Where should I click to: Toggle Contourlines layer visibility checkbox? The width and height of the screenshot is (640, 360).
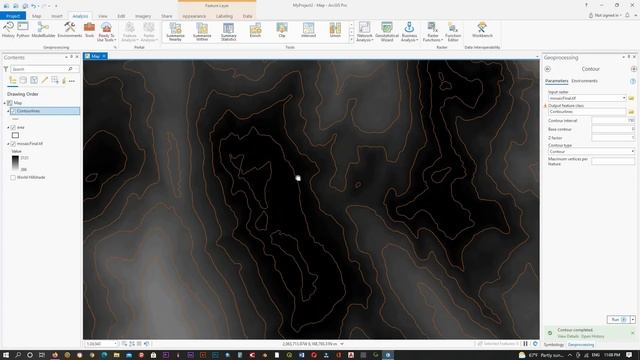pos(13,111)
